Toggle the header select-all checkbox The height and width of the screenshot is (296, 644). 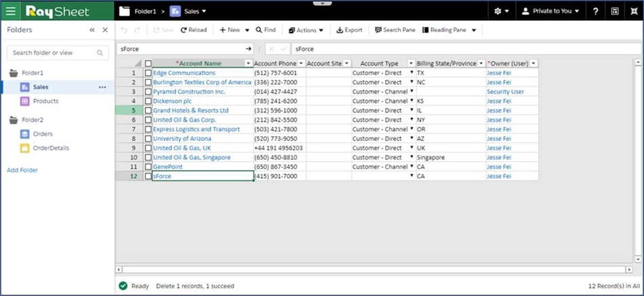click(148, 63)
